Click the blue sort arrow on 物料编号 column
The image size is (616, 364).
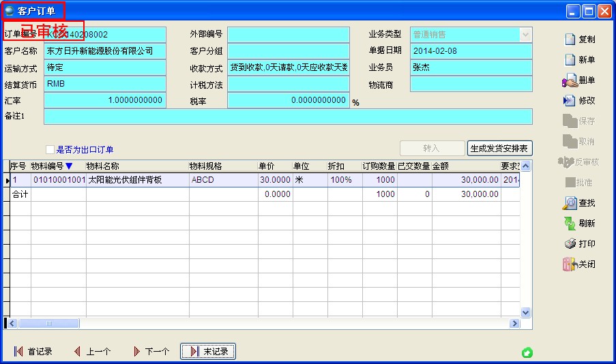point(69,166)
